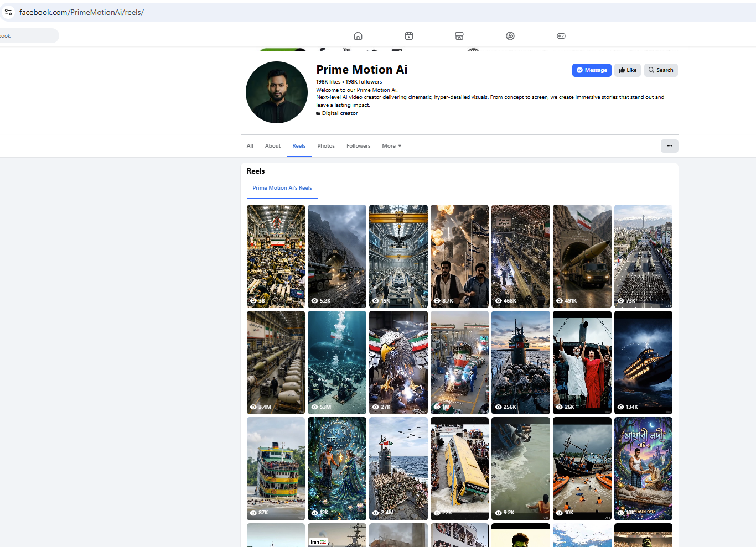Viewport: 756px width, 547px height.
Task: Open the Groups icon in top navigation
Action: coord(510,36)
